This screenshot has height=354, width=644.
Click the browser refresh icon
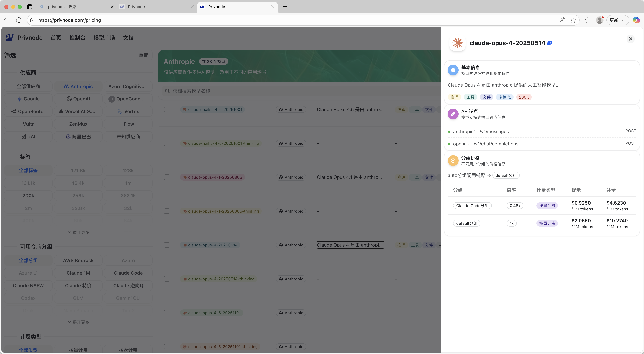19,20
